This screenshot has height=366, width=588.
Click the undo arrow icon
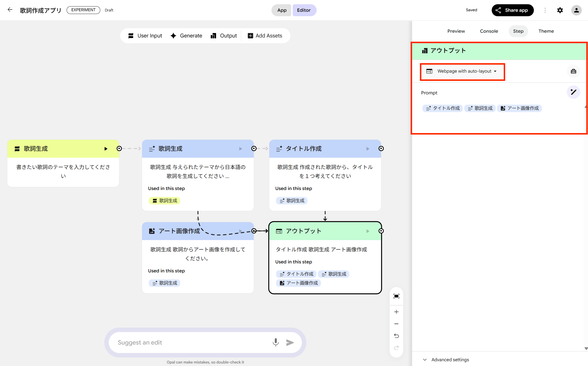[x=396, y=336]
